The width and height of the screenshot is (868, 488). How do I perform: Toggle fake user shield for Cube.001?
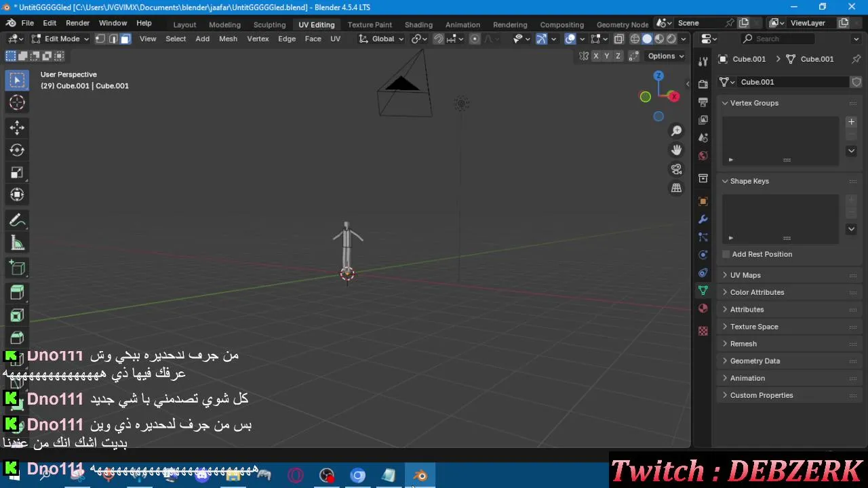pyautogui.click(x=856, y=82)
